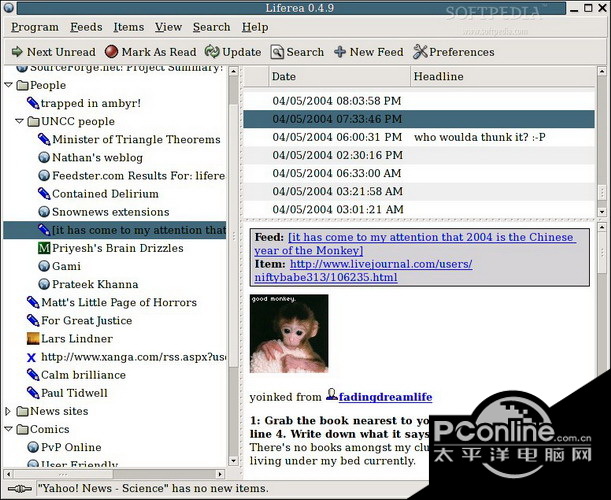Click the Gami feed globe icon
Viewport: 611px width, 500px height.
click(x=44, y=266)
